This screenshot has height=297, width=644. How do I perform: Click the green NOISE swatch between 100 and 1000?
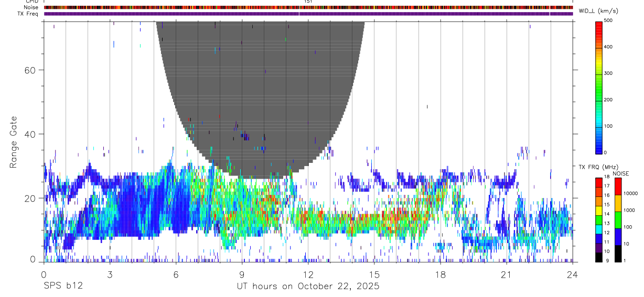pyautogui.click(x=618, y=219)
